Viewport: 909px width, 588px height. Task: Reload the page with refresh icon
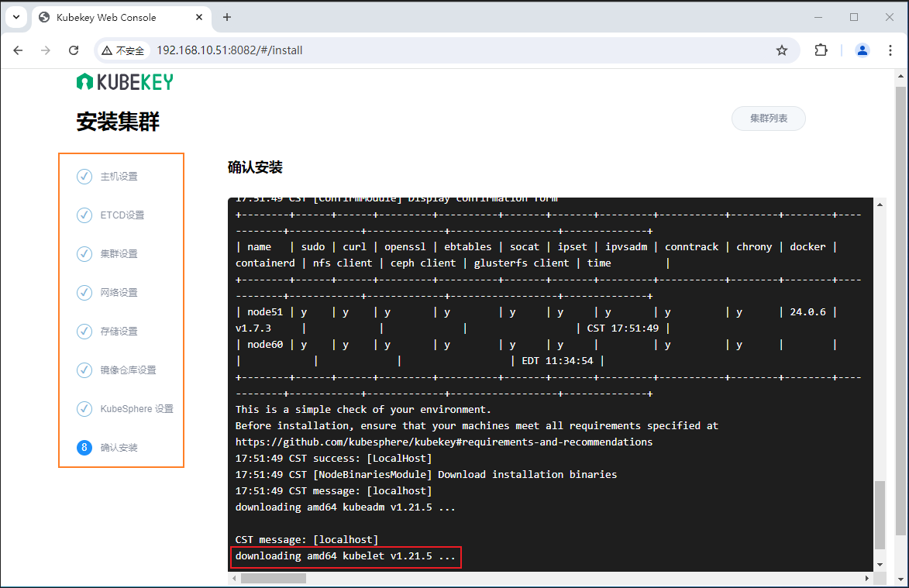coord(74,50)
